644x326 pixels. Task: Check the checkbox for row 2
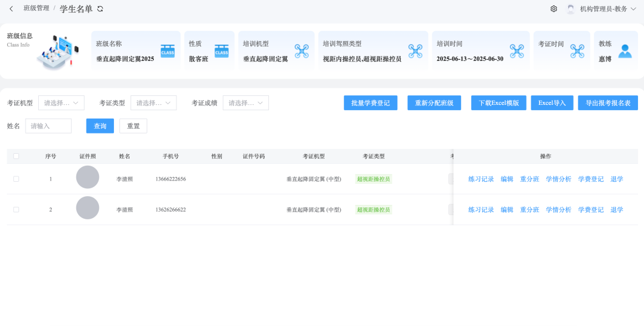pyautogui.click(x=16, y=210)
